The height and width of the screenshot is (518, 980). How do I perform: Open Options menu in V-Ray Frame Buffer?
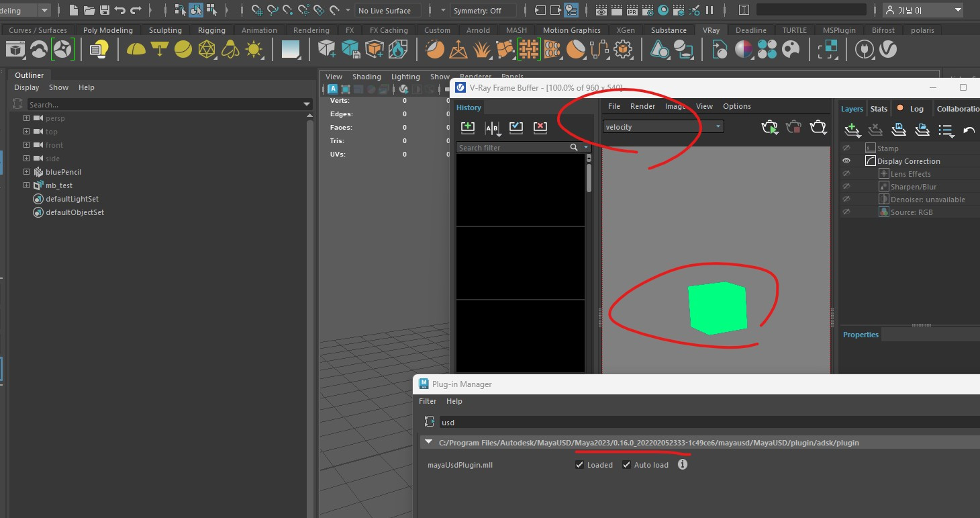coord(737,106)
